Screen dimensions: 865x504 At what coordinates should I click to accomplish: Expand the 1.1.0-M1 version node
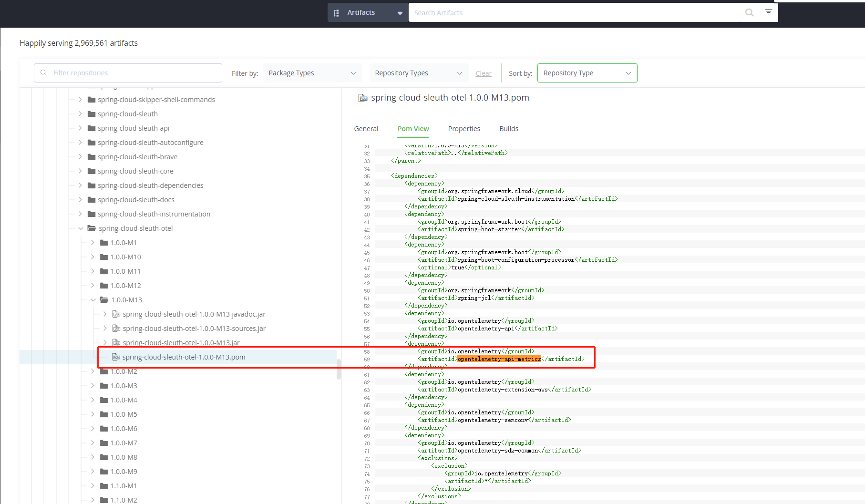coord(92,485)
